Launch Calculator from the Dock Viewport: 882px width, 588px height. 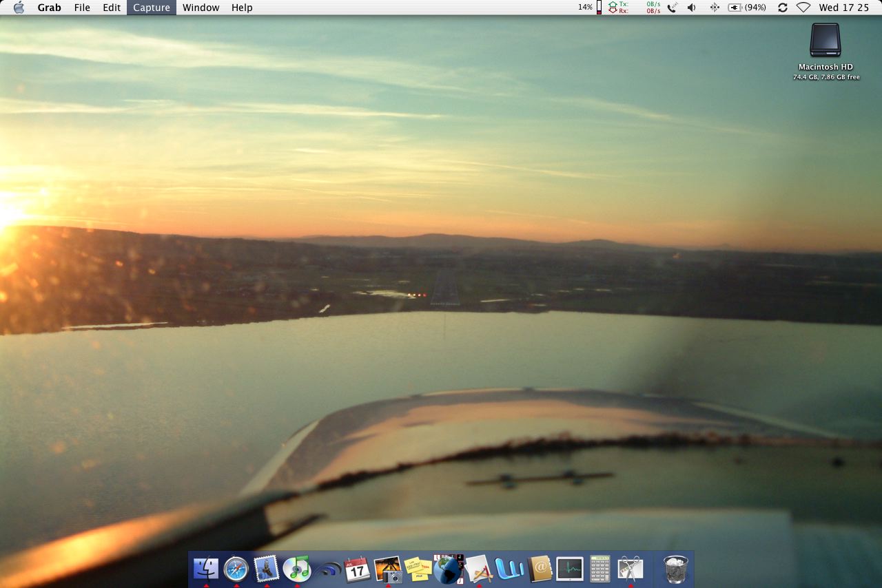point(599,569)
